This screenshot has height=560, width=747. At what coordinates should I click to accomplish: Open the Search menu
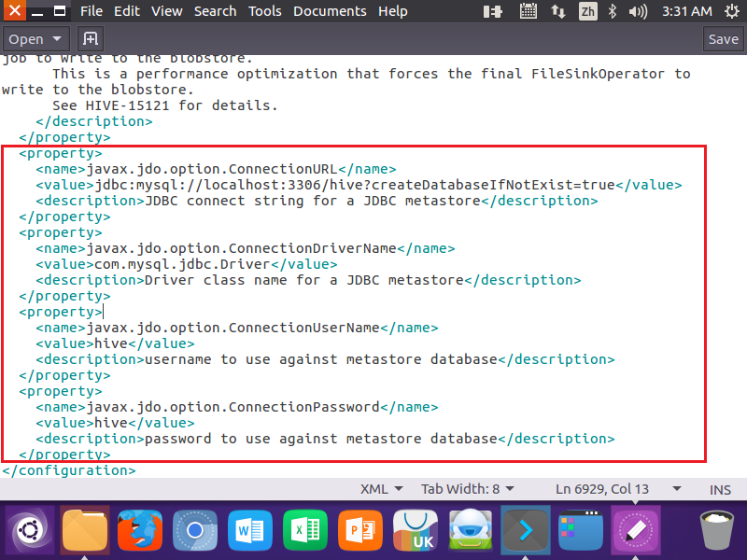215,11
